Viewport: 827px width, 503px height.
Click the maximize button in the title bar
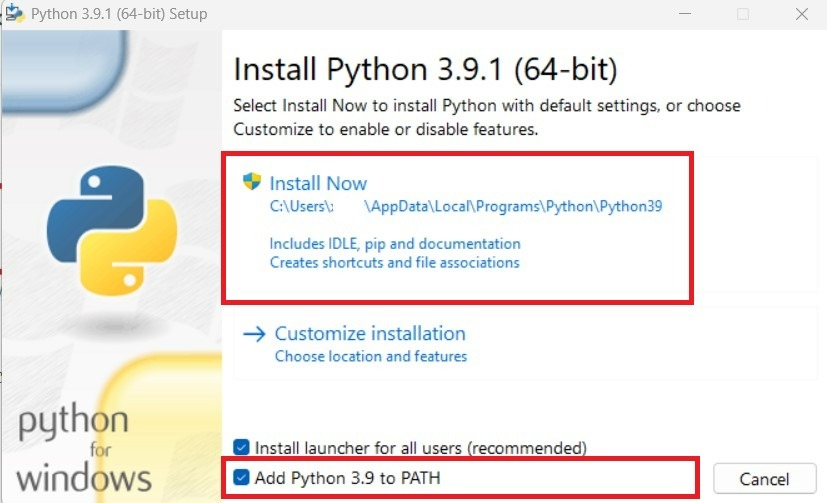(743, 14)
